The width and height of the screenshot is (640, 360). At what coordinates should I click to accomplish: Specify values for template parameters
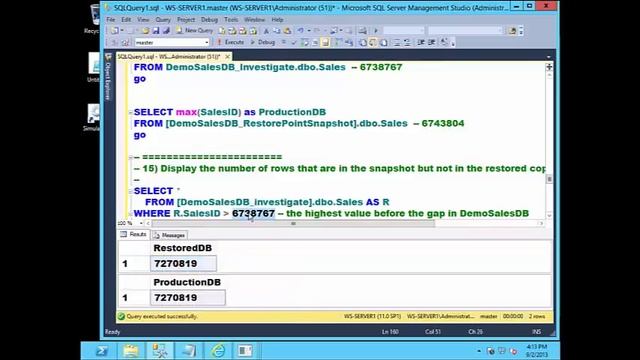tap(444, 42)
